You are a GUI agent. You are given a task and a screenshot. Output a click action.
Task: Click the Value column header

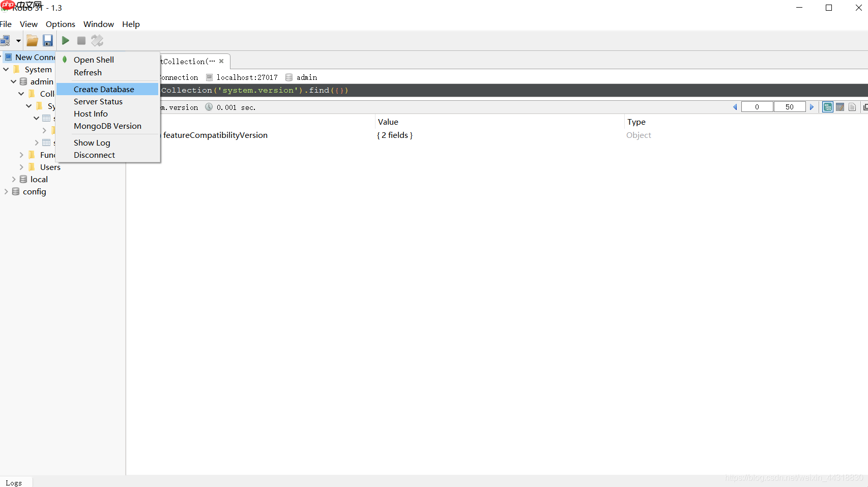pos(388,122)
